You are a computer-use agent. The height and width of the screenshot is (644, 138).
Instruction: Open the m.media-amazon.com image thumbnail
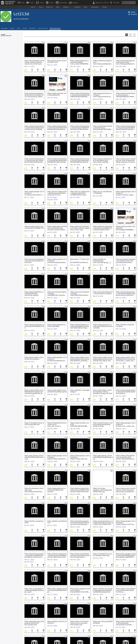pyautogui.click(x=103, y=478)
